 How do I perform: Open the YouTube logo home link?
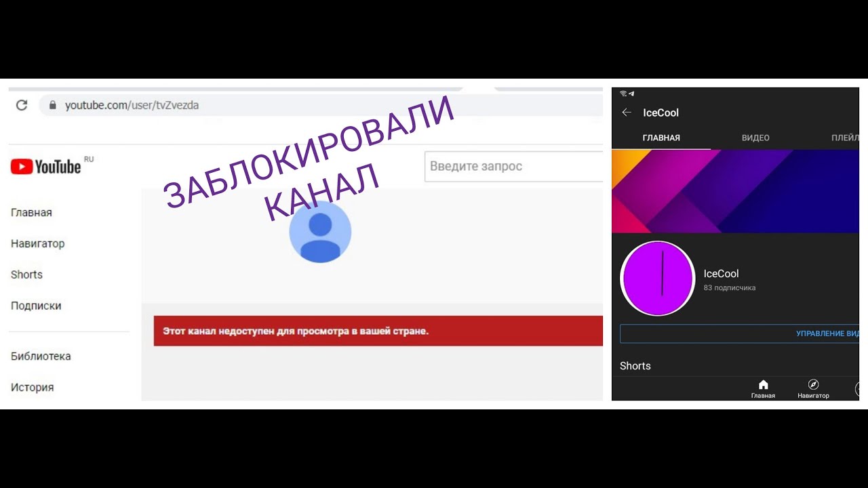click(46, 166)
